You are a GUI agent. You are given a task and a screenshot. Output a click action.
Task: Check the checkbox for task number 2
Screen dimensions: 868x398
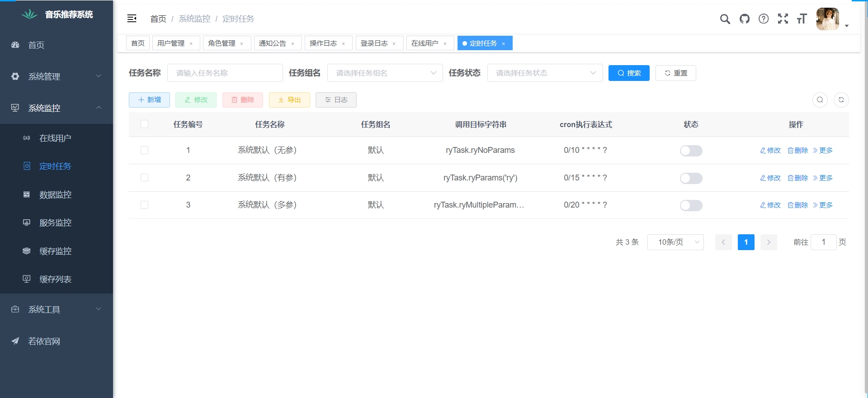[144, 178]
